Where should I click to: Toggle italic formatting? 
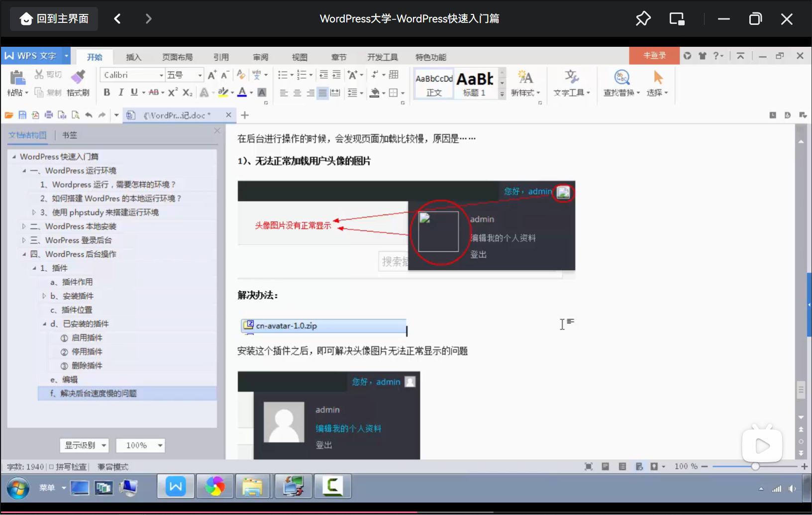point(120,92)
